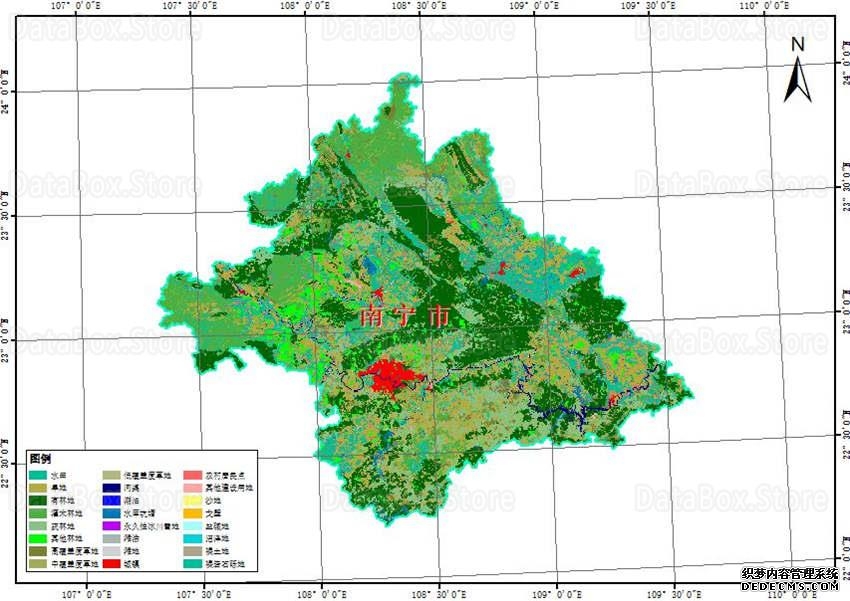This screenshot has height=601, width=850.
Task: Select the red 南宁市 map label
Action: tap(405, 316)
